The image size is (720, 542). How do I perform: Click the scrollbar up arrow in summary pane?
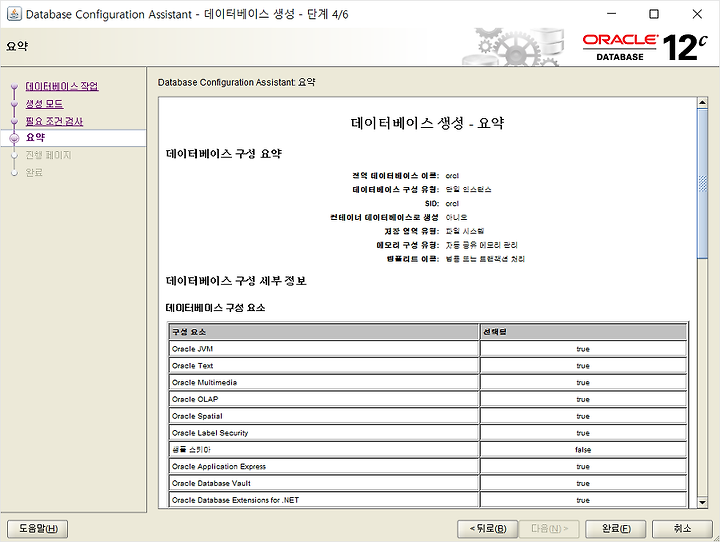coord(702,102)
